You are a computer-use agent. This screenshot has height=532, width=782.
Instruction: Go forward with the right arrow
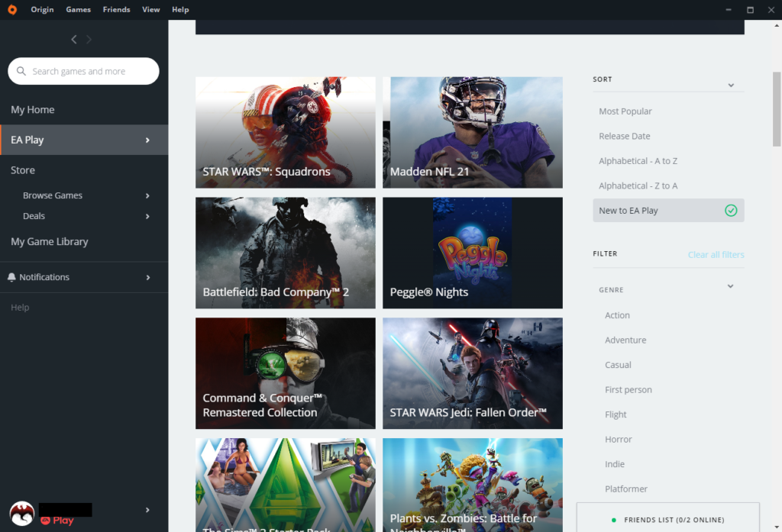click(89, 40)
